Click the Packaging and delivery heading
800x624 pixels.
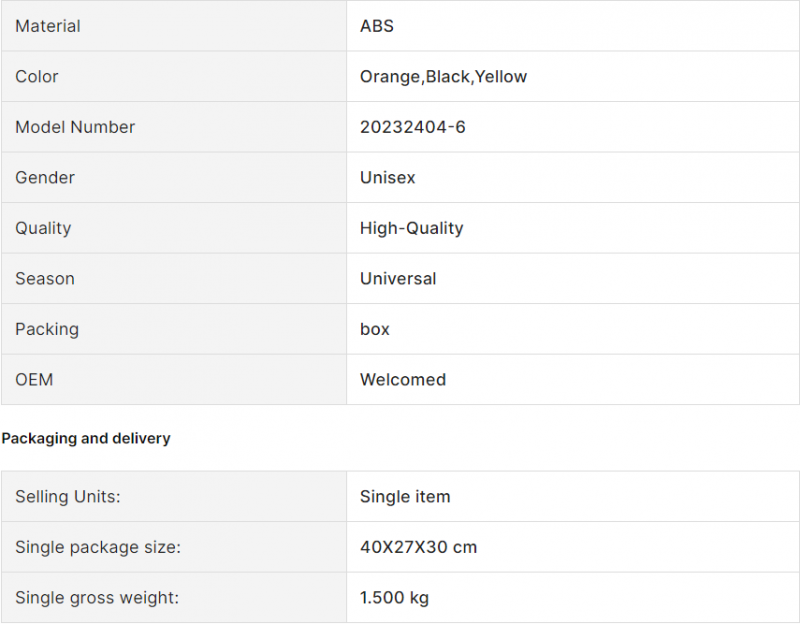tap(86, 438)
